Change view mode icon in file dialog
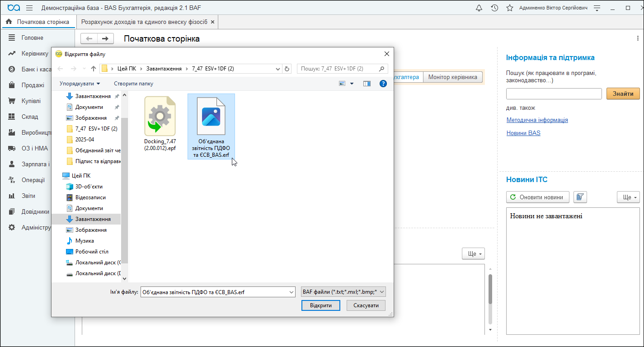 coord(342,84)
